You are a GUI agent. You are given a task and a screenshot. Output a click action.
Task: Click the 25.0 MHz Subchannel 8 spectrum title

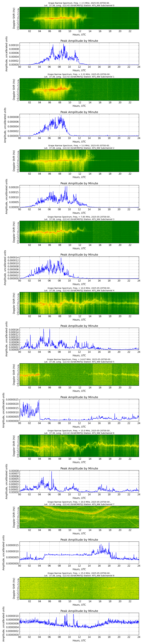pos(79,574)
